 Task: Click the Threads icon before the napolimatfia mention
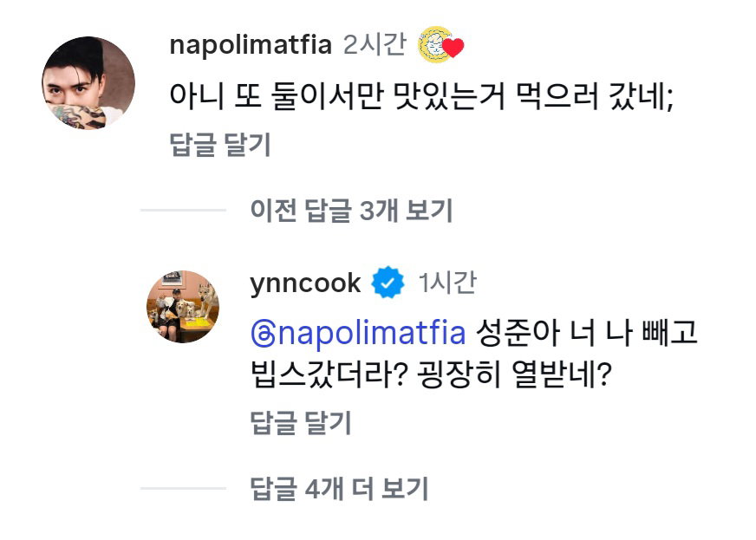click(x=264, y=335)
